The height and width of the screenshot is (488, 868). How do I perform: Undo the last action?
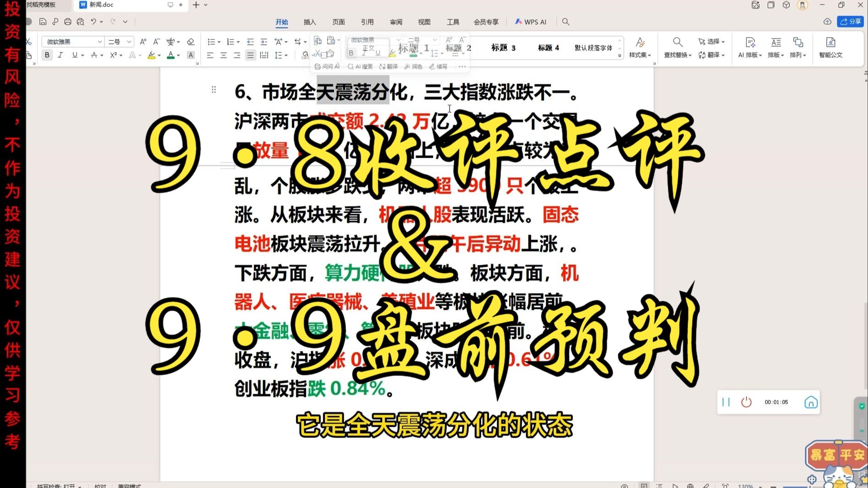[93, 22]
